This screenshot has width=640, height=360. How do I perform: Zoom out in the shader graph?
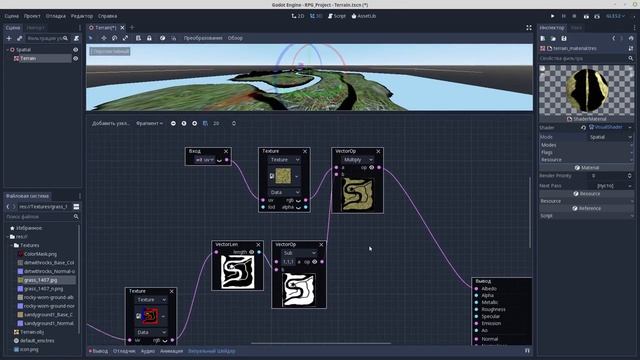coord(173,123)
